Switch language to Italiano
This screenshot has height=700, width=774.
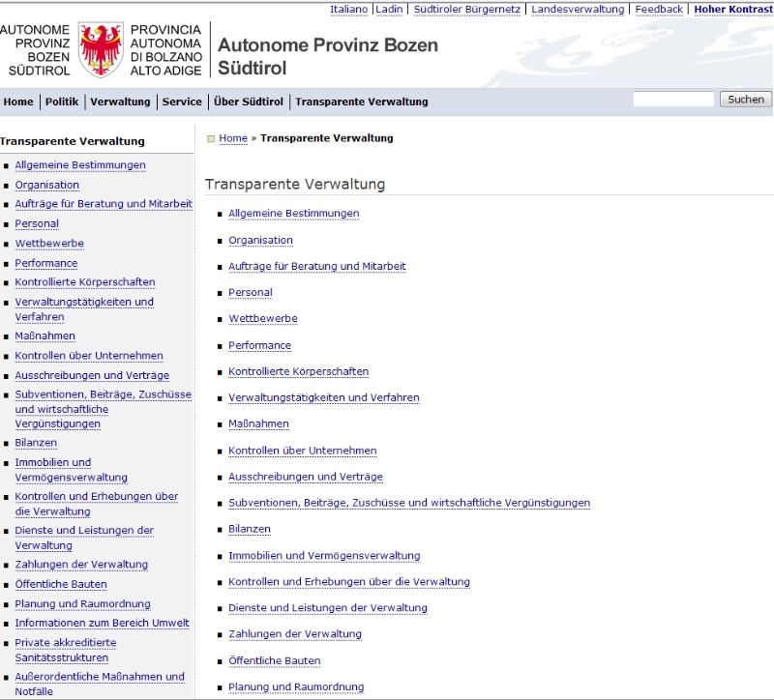(348, 10)
